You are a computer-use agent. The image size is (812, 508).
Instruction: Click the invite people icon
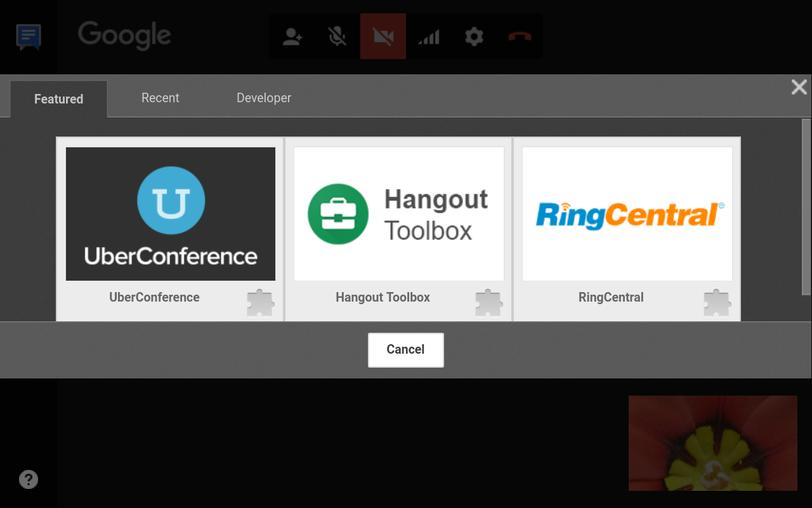[292, 37]
